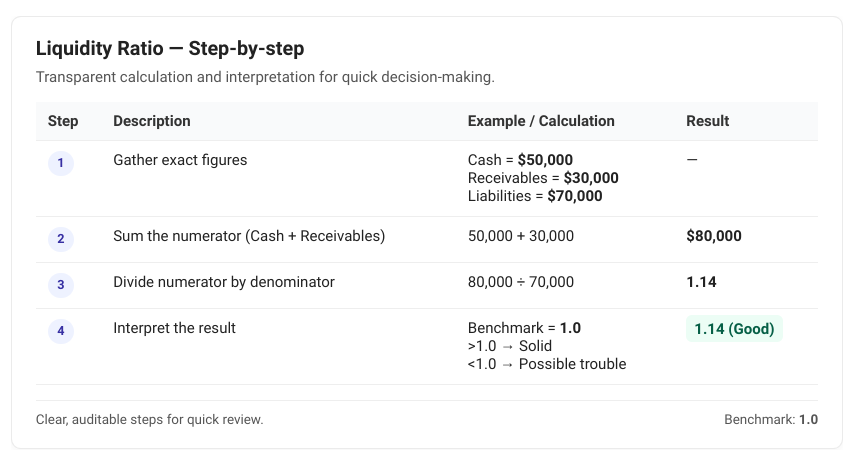The width and height of the screenshot is (853, 462).
Task: Click the Result column header
Action: tap(707, 121)
